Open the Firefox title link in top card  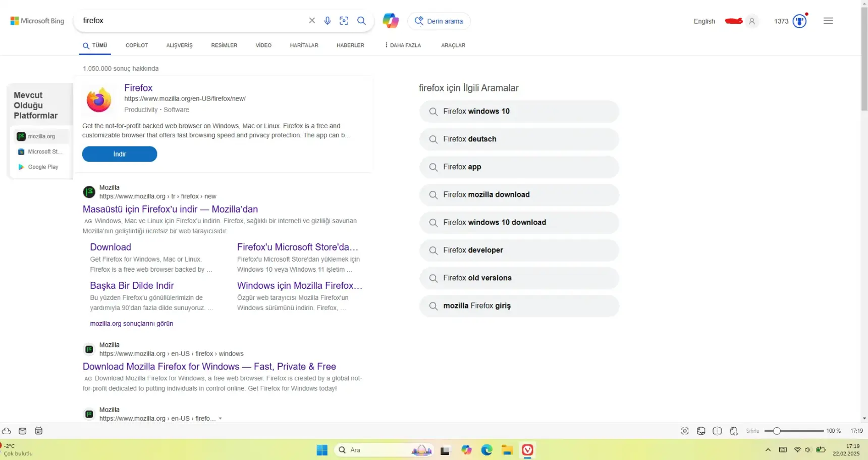click(138, 88)
